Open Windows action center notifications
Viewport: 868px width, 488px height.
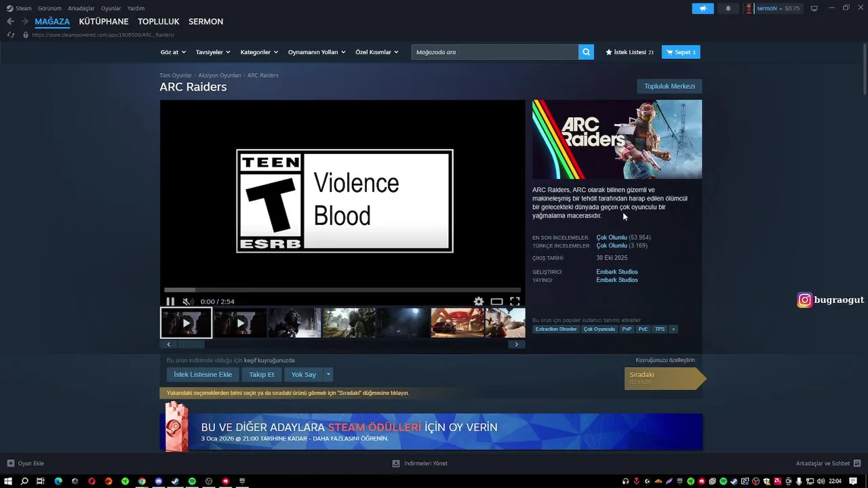[853, 481]
